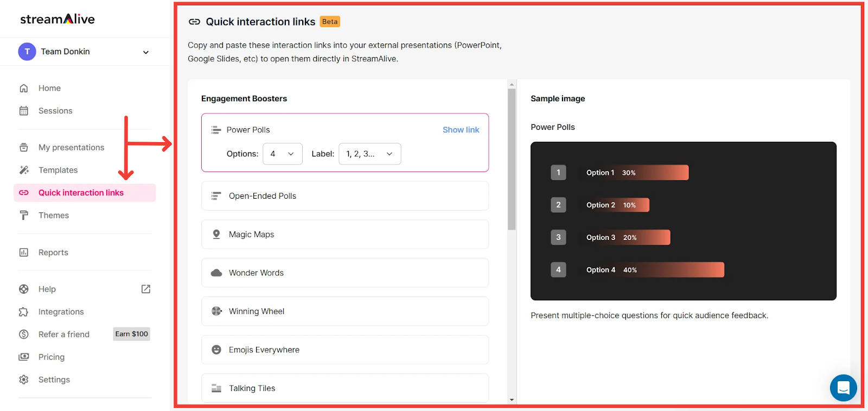The image size is (868, 411).
Task: Open the Options count dropdown
Action: point(283,154)
